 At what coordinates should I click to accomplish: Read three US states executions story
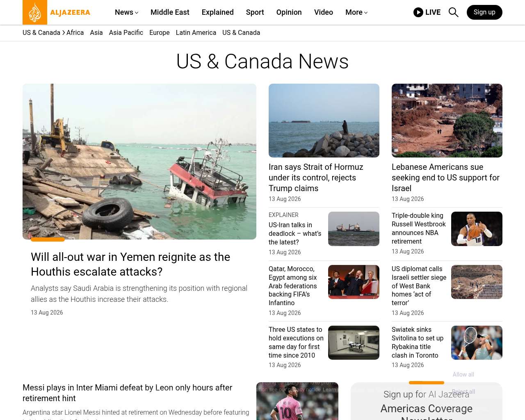[x=296, y=342]
